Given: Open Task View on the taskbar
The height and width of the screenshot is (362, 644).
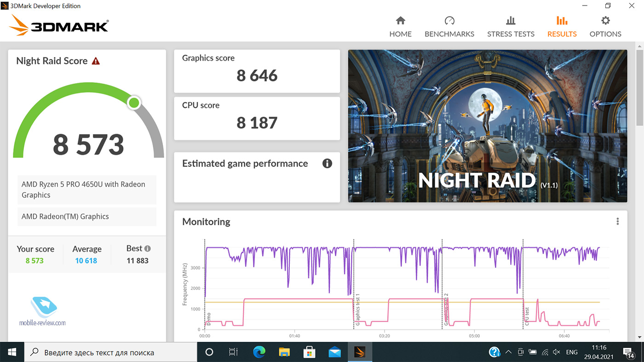Looking at the screenshot, I should [233, 352].
